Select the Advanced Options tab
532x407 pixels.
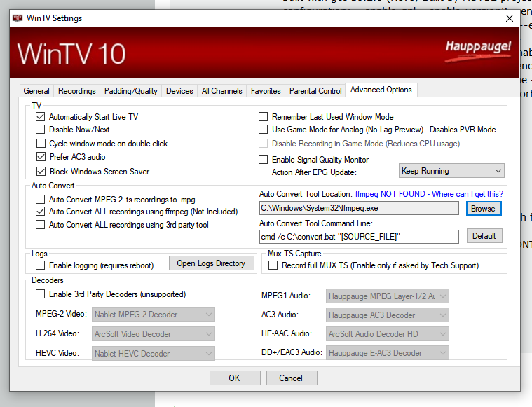(381, 90)
